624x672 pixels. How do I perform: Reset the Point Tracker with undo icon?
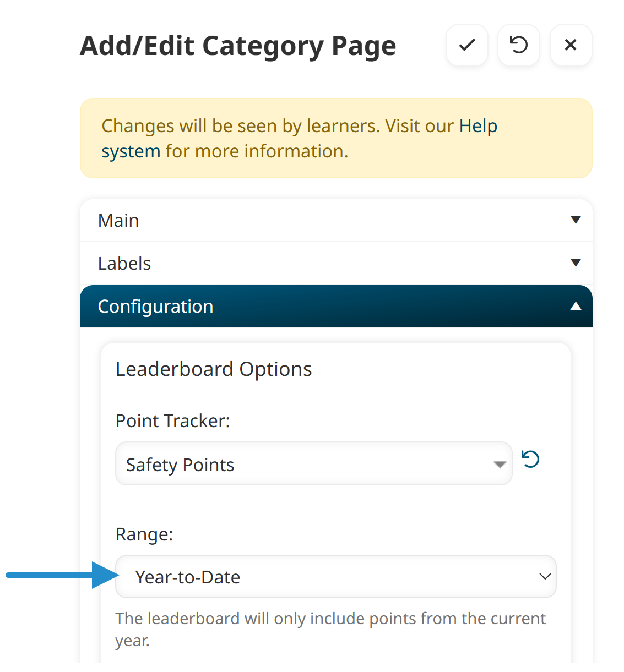pyautogui.click(x=530, y=459)
